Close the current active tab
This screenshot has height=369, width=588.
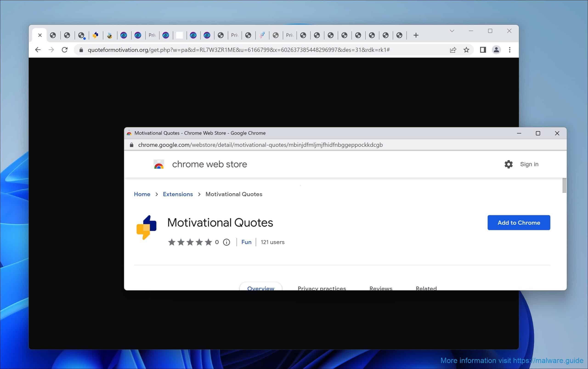pos(40,35)
